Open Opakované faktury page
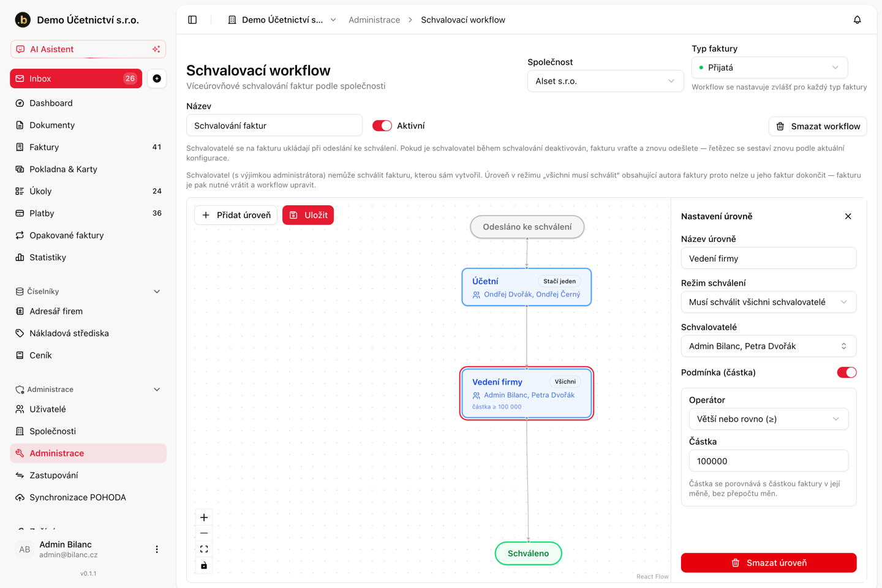 click(88, 235)
